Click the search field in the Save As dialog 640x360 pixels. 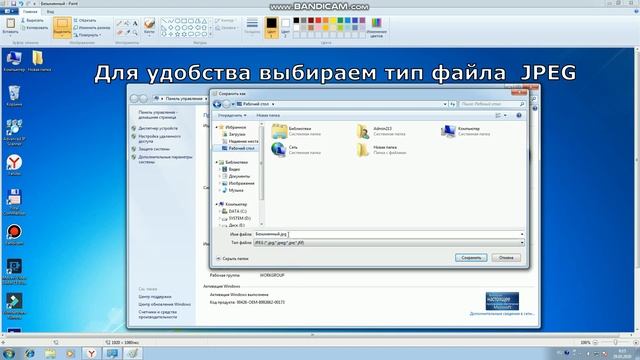tap(492, 104)
